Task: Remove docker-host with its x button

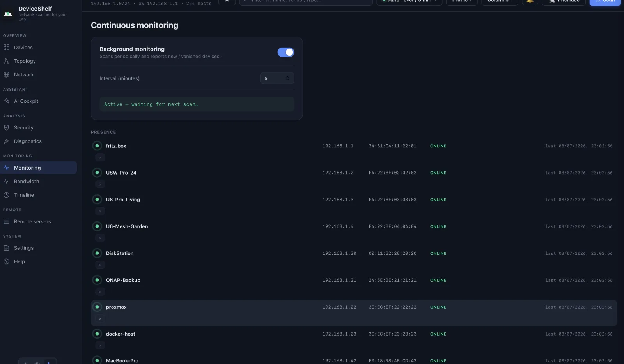Action: [100, 346]
